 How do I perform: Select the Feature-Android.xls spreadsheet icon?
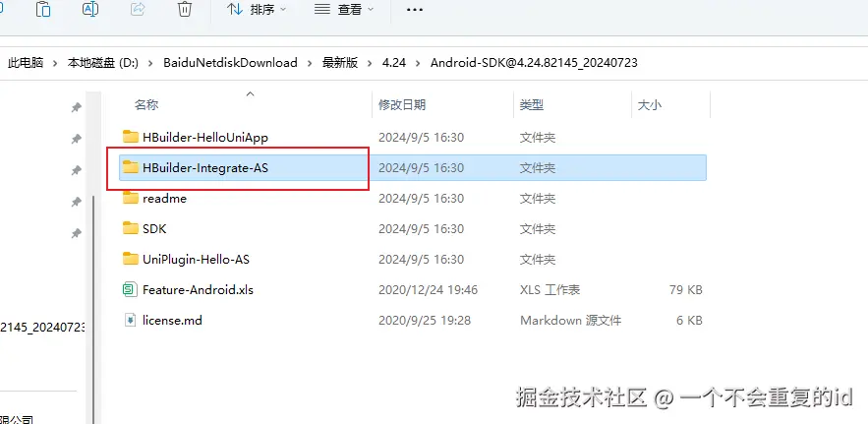tap(130, 289)
